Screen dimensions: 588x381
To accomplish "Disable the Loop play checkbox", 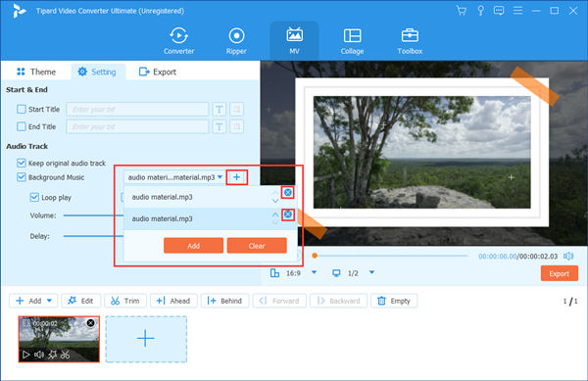I will point(34,198).
